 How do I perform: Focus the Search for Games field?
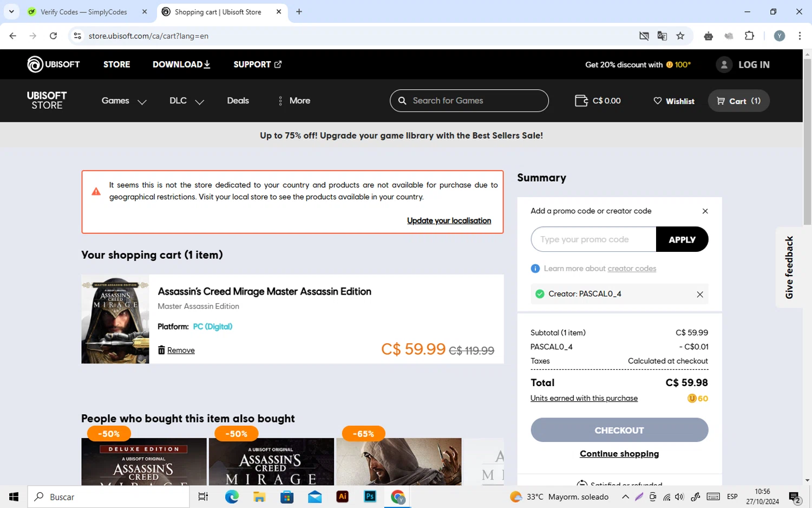pos(469,101)
